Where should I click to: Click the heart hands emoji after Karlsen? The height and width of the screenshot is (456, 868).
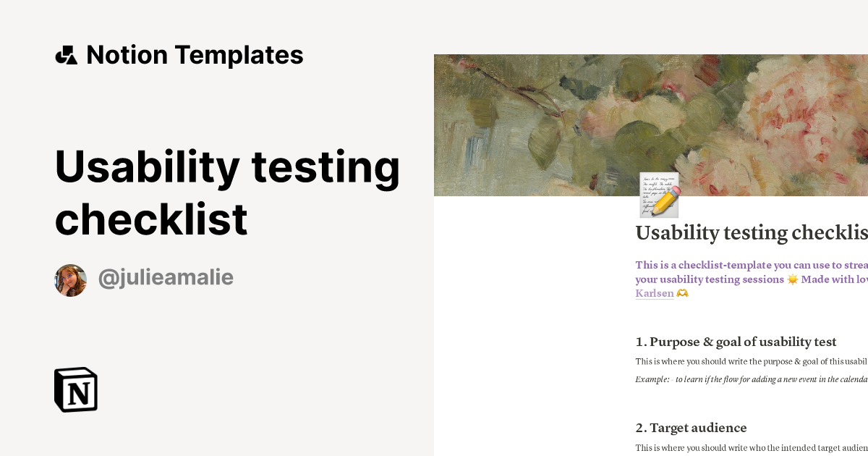[682, 293]
